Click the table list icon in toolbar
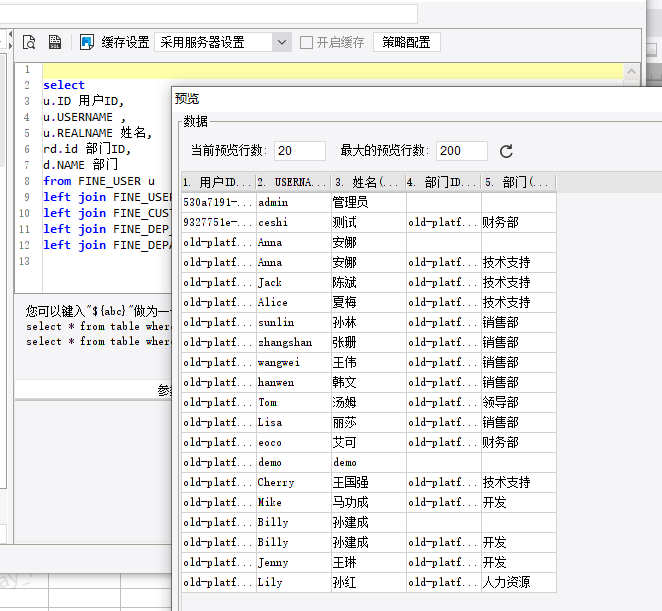Viewport: 662px width, 611px height. 55,42
